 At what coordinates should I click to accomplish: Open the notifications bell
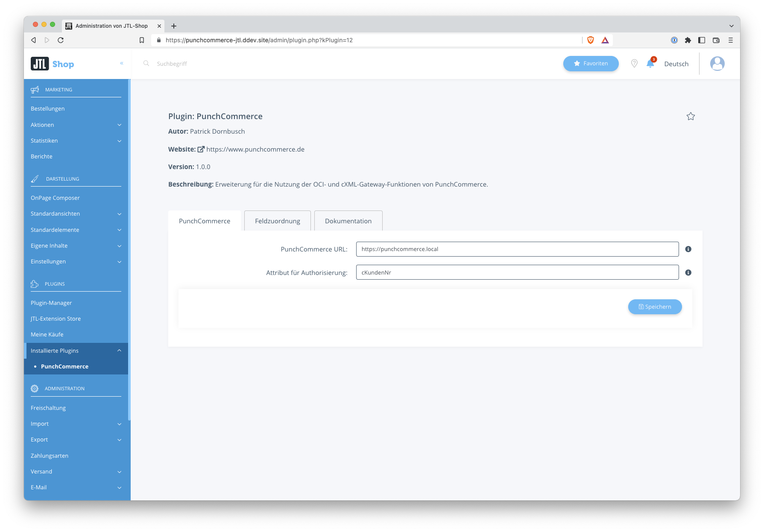pyautogui.click(x=650, y=64)
